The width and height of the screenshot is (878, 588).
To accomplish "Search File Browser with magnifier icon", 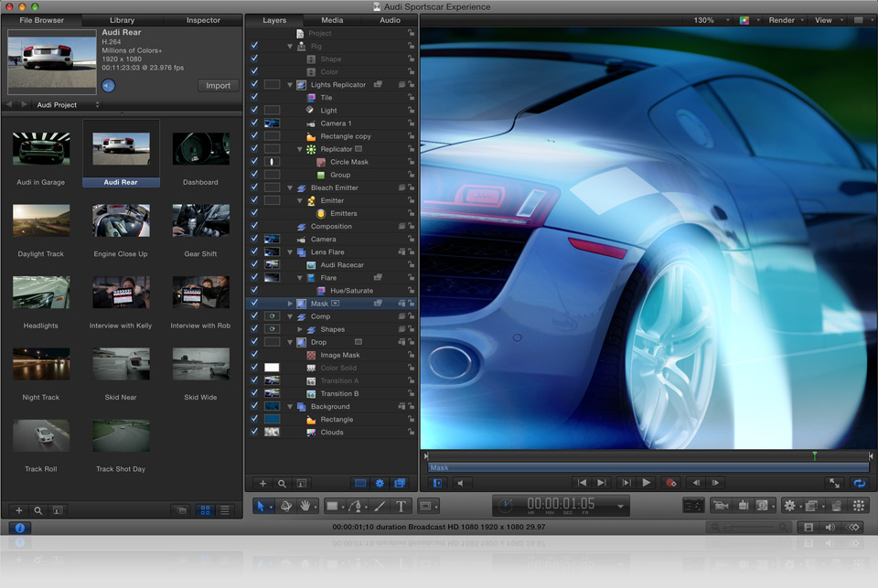I will tap(38, 510).
